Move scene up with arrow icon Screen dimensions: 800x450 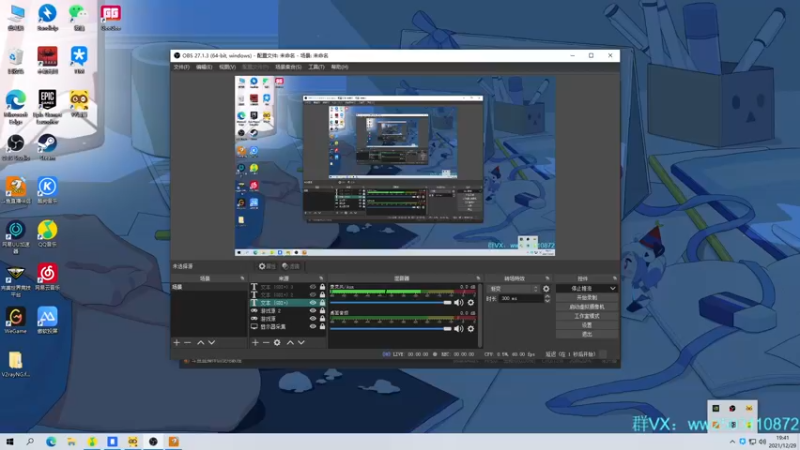coord(201,342)
